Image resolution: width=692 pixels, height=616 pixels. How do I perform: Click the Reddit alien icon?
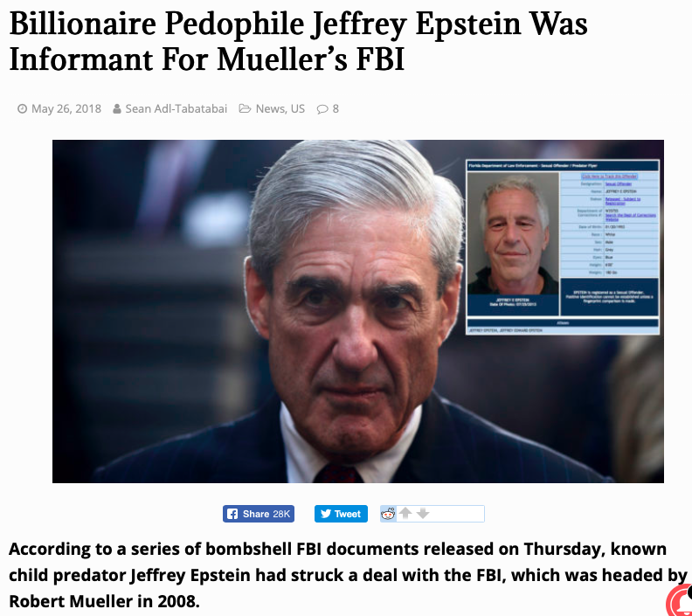(x=388, y=514)
